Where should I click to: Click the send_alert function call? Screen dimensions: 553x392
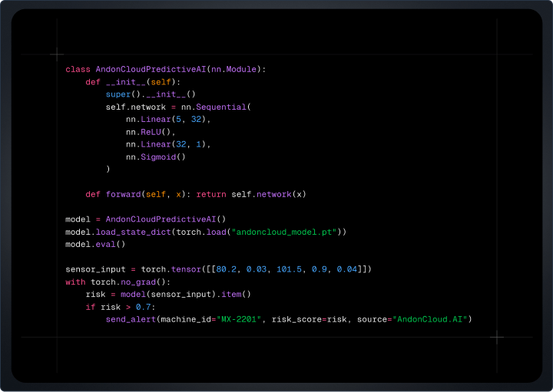click(x=131, y=319)
